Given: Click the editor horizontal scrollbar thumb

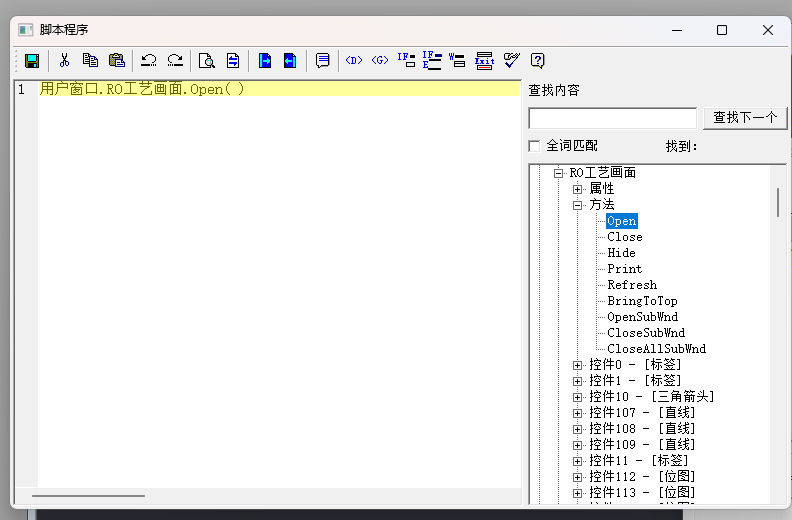Looking at the screenshot, I should [88, 495].
